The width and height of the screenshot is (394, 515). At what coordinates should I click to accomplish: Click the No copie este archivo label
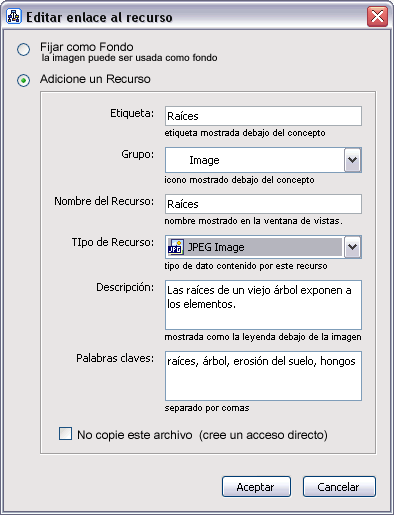[x=202, y=435]
